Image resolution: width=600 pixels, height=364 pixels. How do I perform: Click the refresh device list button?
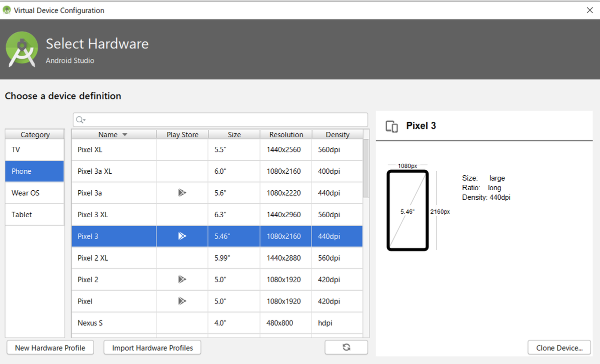click(346, 348)
